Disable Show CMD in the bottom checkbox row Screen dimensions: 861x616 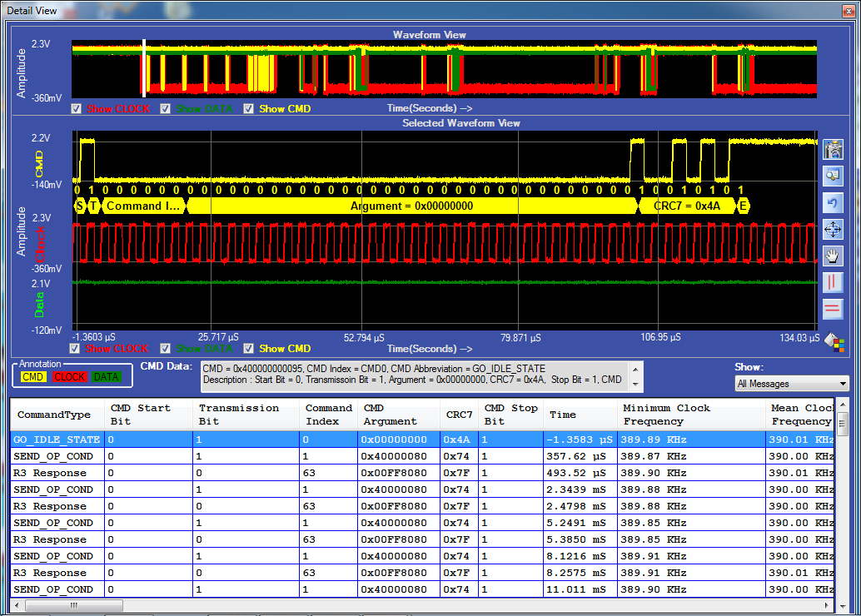point(248,348)
